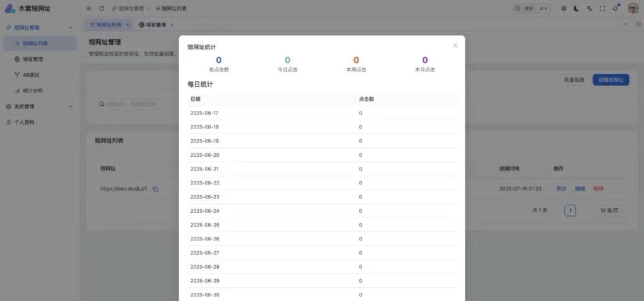This screenshot has width=644, height=301.
Task: Open settings gear icon in header
Action: (564, 8)
